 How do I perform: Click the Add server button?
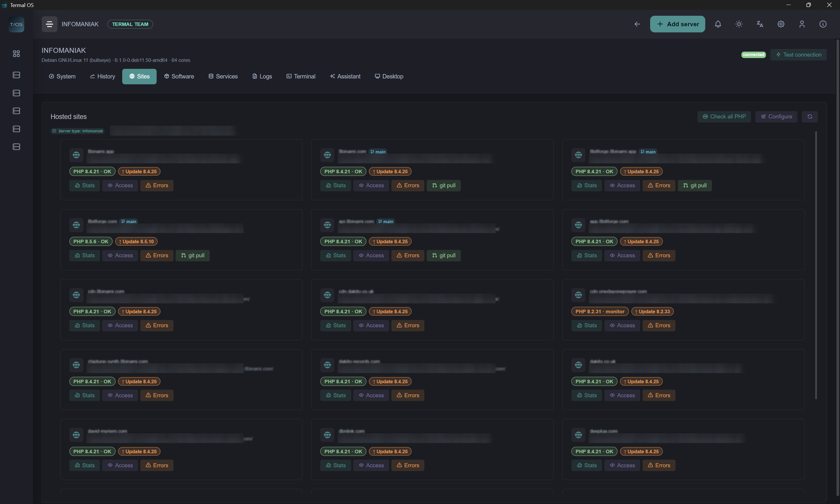coord(677,24)
